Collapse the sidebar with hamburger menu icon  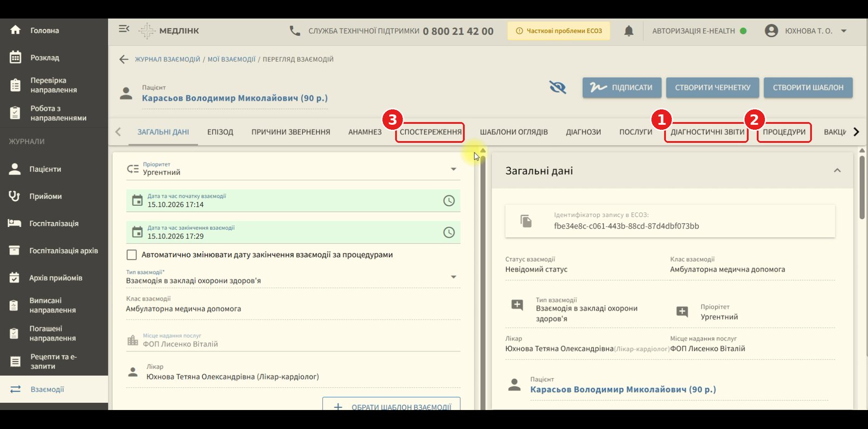point(124,29)
